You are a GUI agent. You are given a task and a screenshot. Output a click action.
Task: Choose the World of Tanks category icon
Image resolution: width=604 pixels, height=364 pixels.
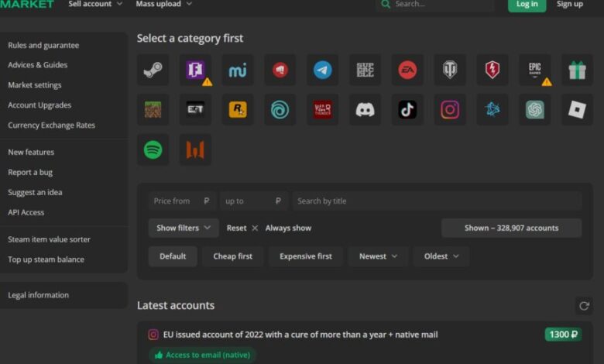tap(450, 70)
